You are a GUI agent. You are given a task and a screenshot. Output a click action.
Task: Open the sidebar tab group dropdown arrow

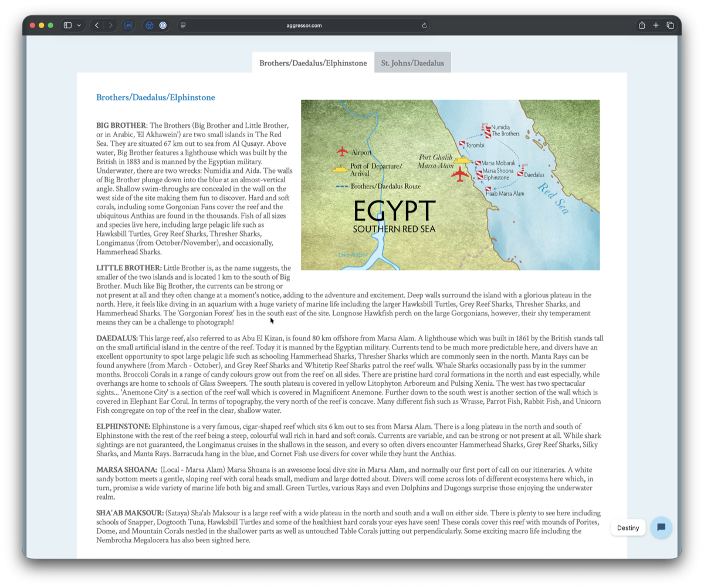(x=79, y=25)
